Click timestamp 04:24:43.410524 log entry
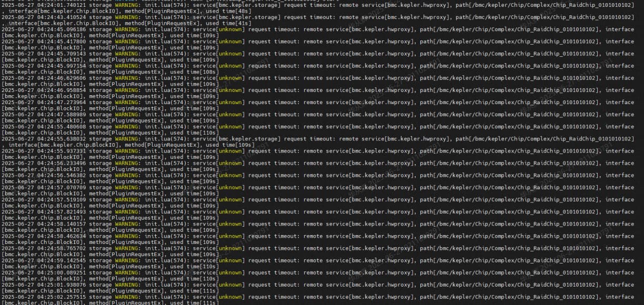Image resolution: width=644 pixels, height=305 pixels. [x=61, y=17]
